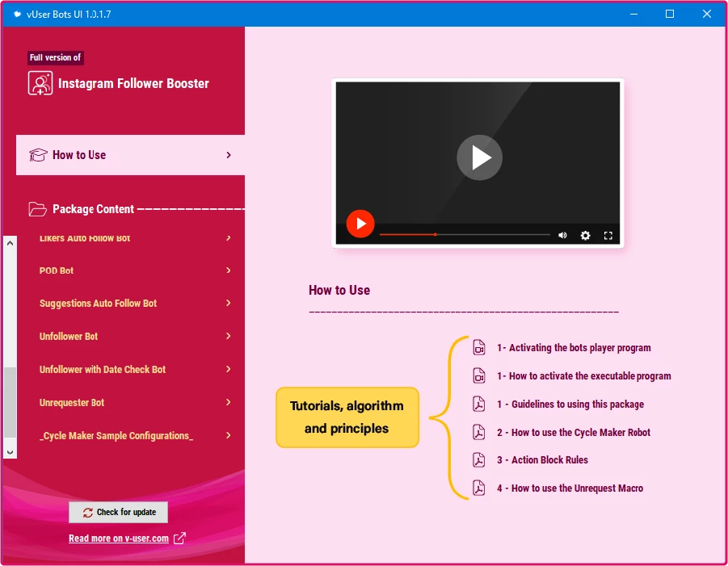Open Activating the bots player program tutorial

click(574, 347)
